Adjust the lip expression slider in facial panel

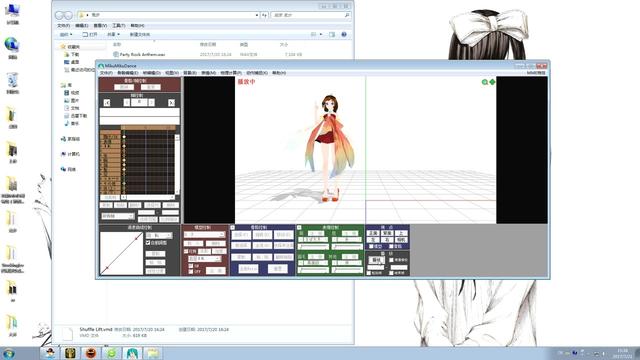(347, 247)
